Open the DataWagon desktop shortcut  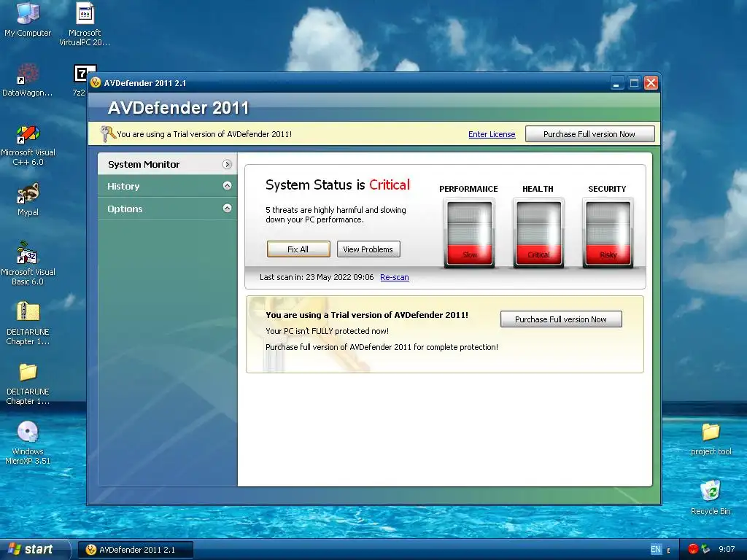pos(28,80)
